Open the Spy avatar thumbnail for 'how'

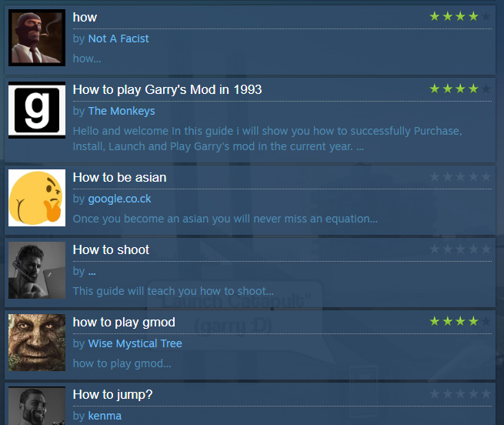tap(37, 38)
